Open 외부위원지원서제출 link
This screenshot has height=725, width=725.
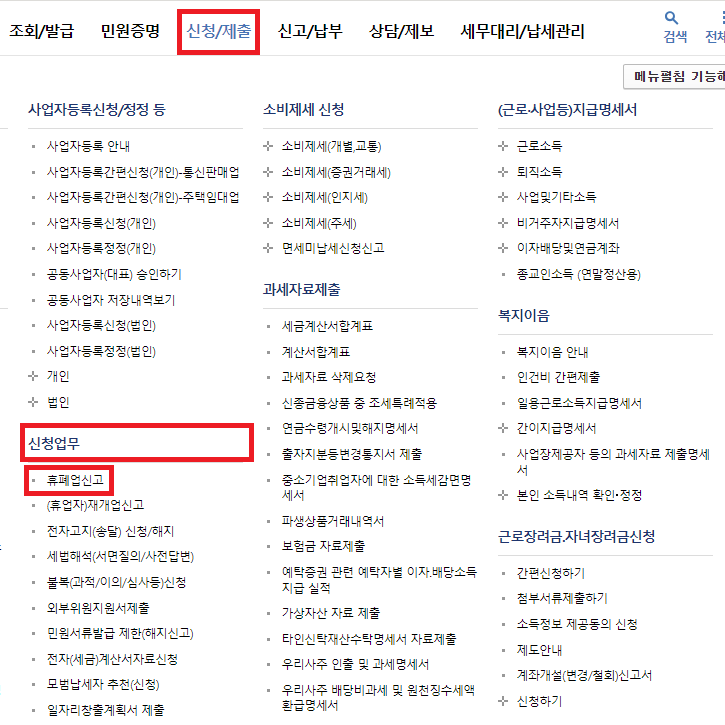tap(98, 608)
